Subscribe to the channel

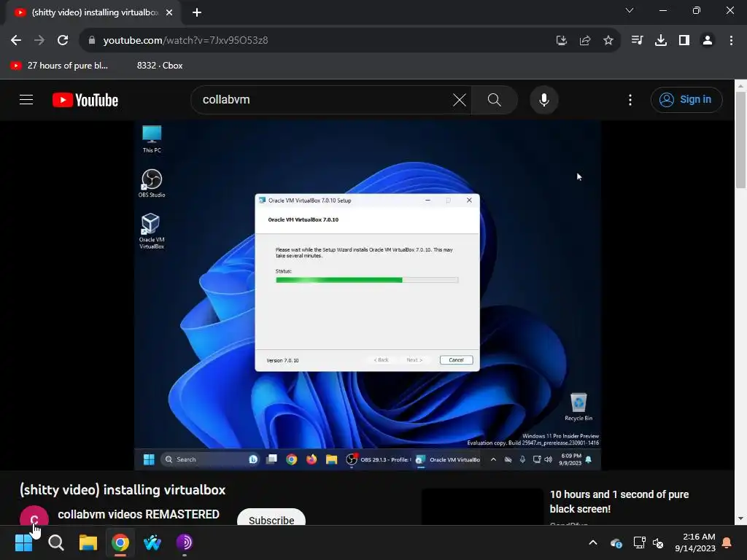271,518
